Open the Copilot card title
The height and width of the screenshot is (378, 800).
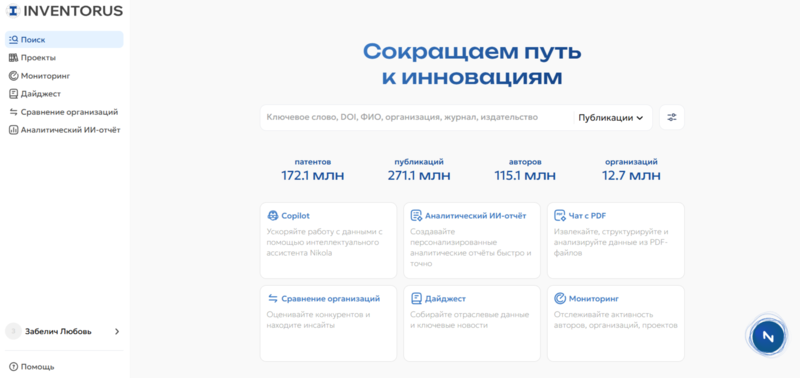pos(295,216)
